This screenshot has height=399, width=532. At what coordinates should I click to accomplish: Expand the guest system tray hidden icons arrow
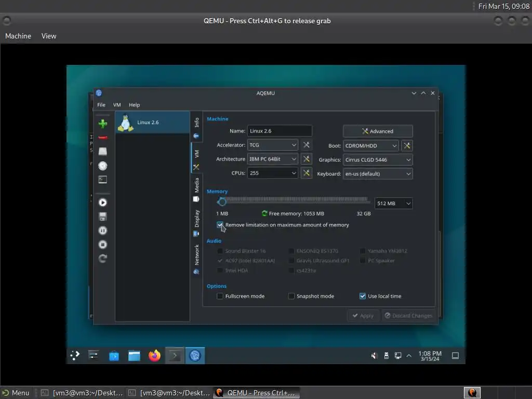[409, 355]
